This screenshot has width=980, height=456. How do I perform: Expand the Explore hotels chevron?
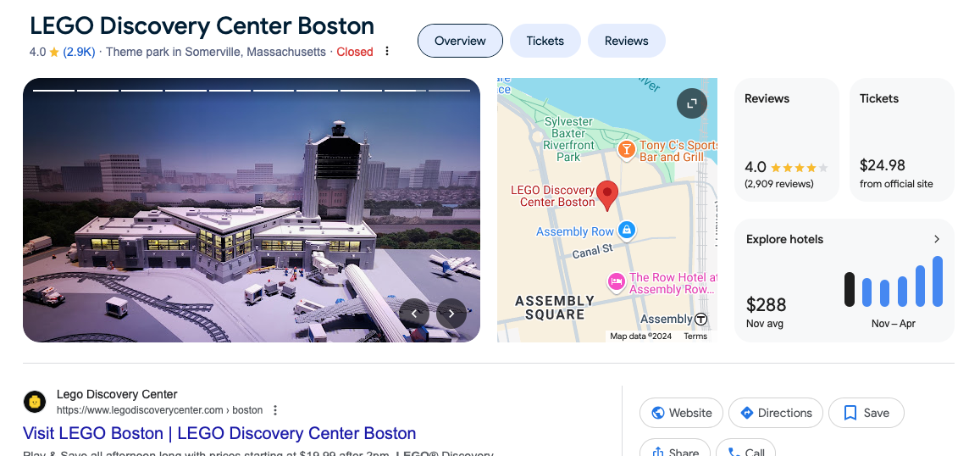click(936, 239)
